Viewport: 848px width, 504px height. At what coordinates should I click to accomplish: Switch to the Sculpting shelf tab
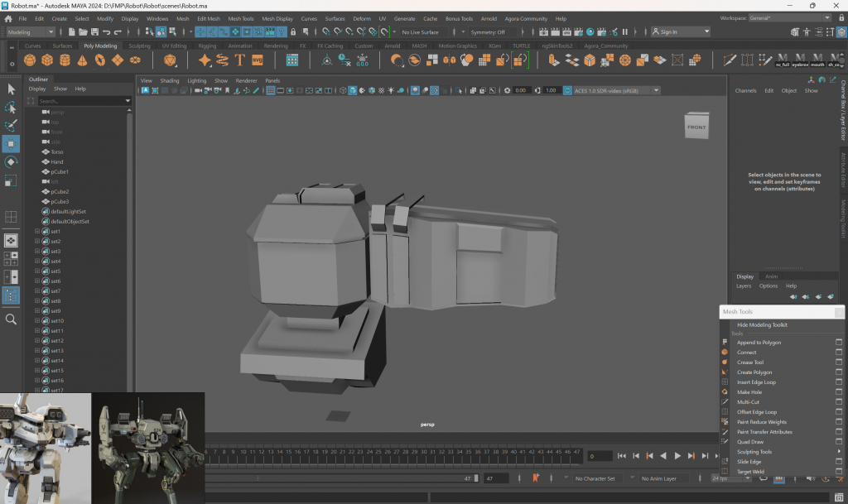[138, 46]
